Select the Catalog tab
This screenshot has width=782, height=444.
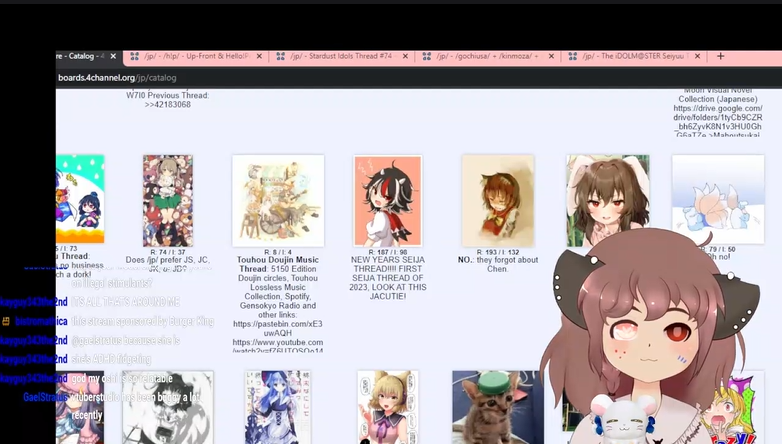click(80, 57)
